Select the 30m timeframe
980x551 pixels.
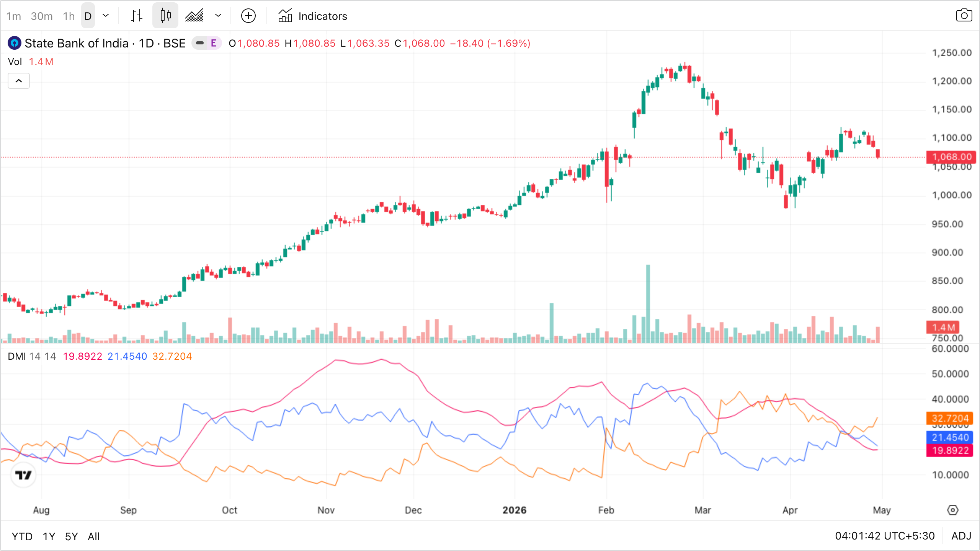[42, 16]
